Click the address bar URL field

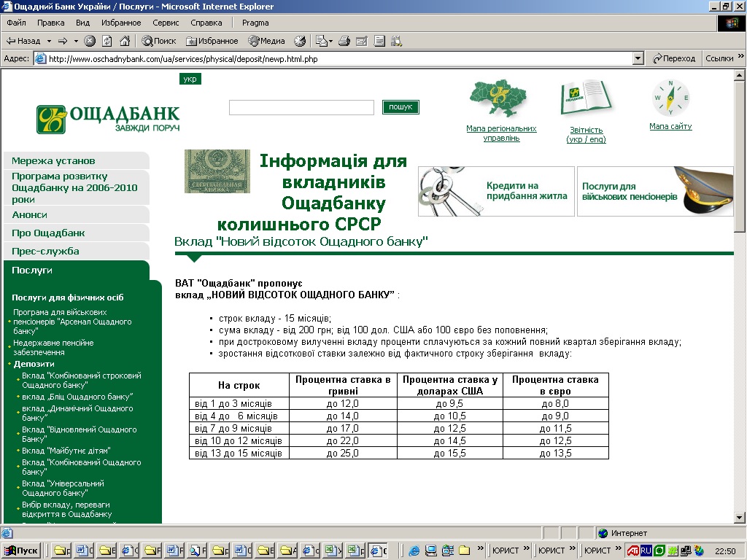(333, 58)
